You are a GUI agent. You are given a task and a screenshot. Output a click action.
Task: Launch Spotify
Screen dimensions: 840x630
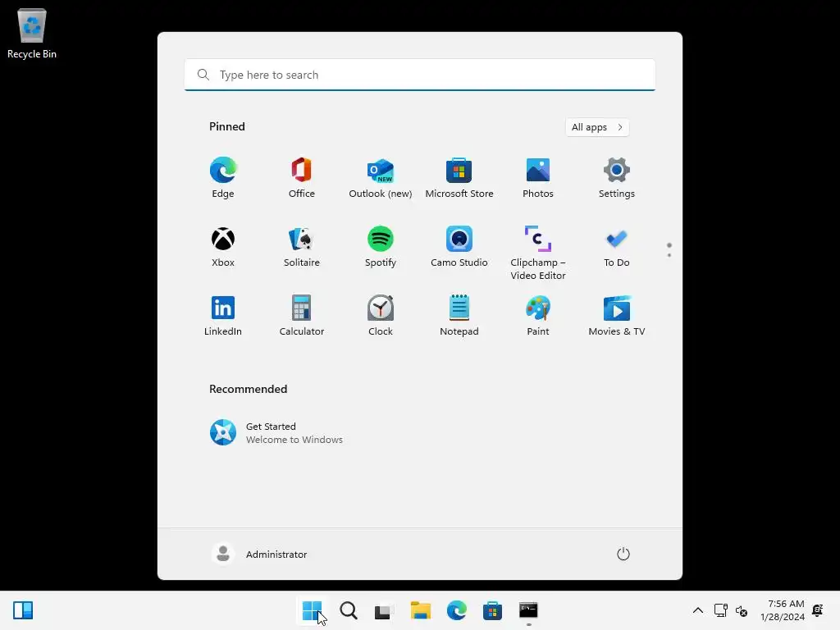[x=381, y=246]
